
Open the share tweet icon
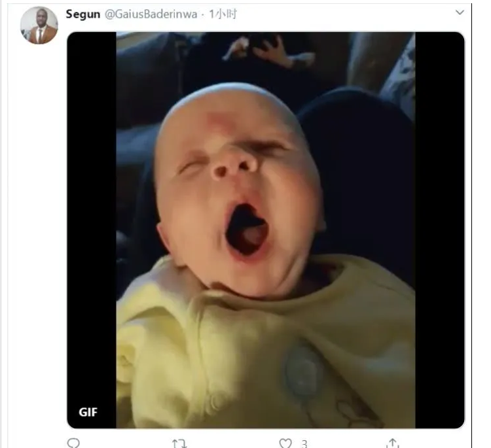(x=393, y=443)
